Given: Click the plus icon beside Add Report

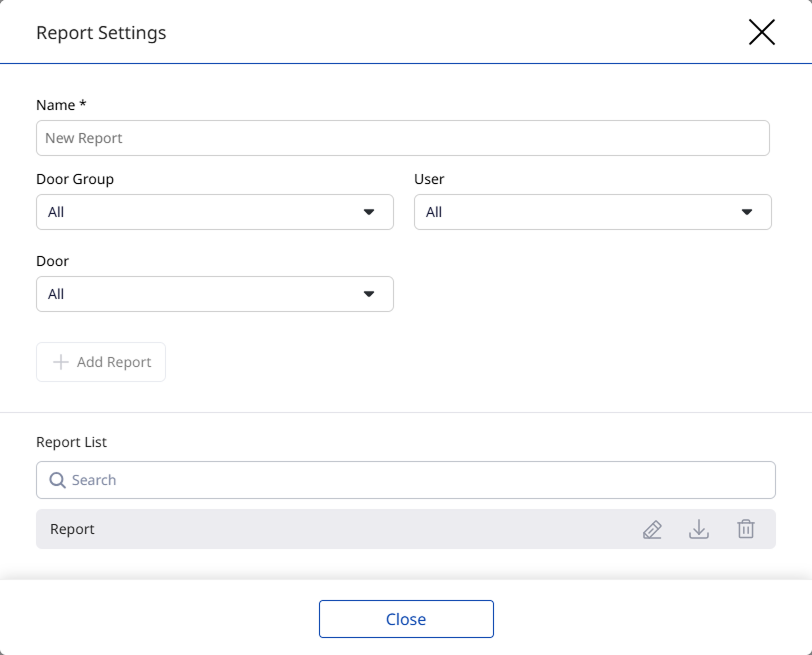Looking at the screenshot, I should pyautogui.click(x=61, y=362).
